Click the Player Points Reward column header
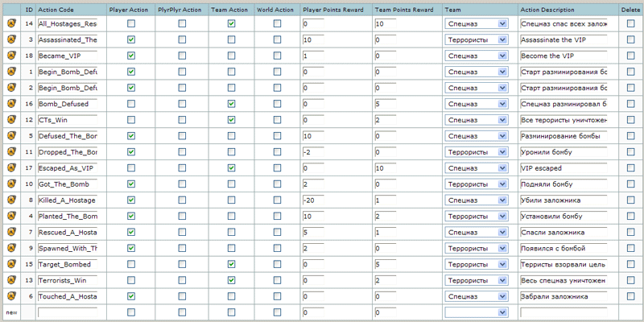The image size is (644, 322). pos(333,9)
